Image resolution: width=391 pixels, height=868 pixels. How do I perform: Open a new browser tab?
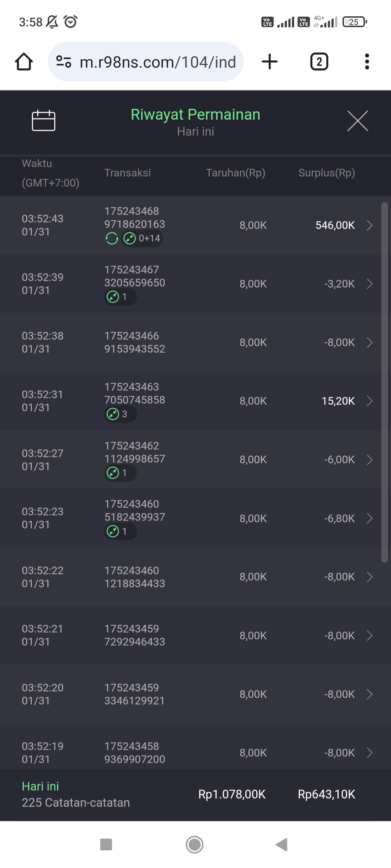(270, 61)
